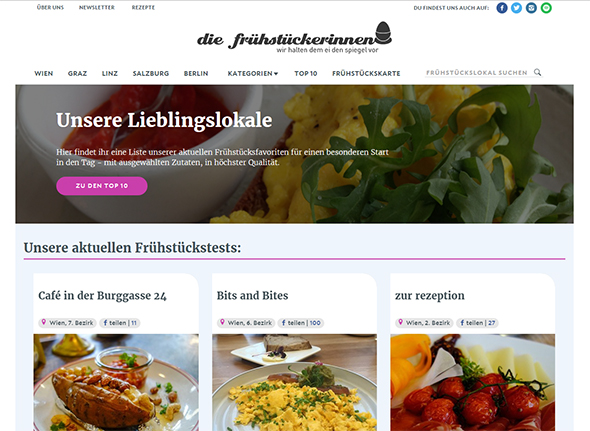The height and width of the screenshot is (431, 590).
Task: Click the Zu den Top 10 button
Action: [x=102, y=186]
